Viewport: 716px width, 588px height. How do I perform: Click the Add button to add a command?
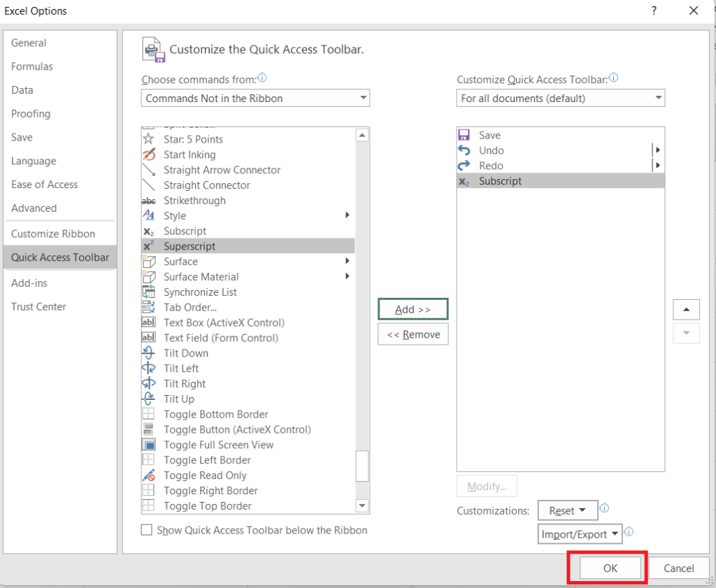413,309
